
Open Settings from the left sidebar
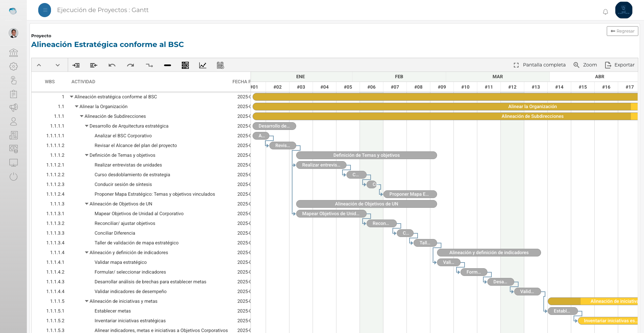(14, 66)
